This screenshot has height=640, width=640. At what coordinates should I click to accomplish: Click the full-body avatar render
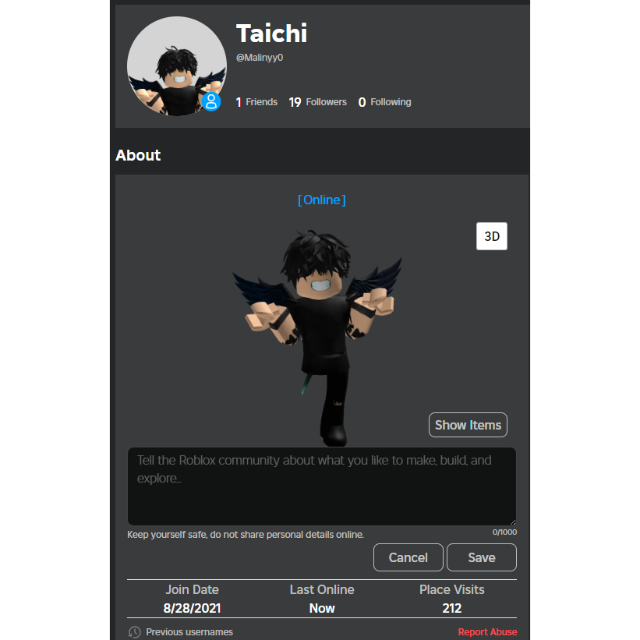[x=318, y=337]
